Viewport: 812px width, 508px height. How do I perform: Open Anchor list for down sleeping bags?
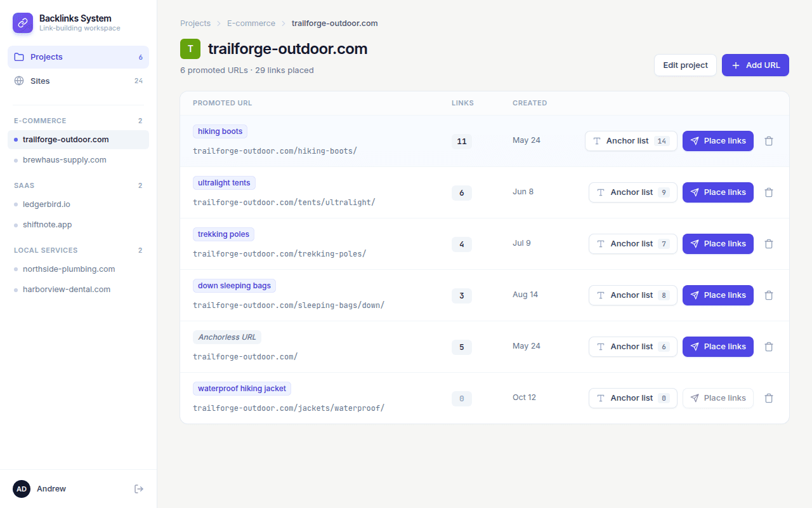pyautogui.click(x=633, y=295)
